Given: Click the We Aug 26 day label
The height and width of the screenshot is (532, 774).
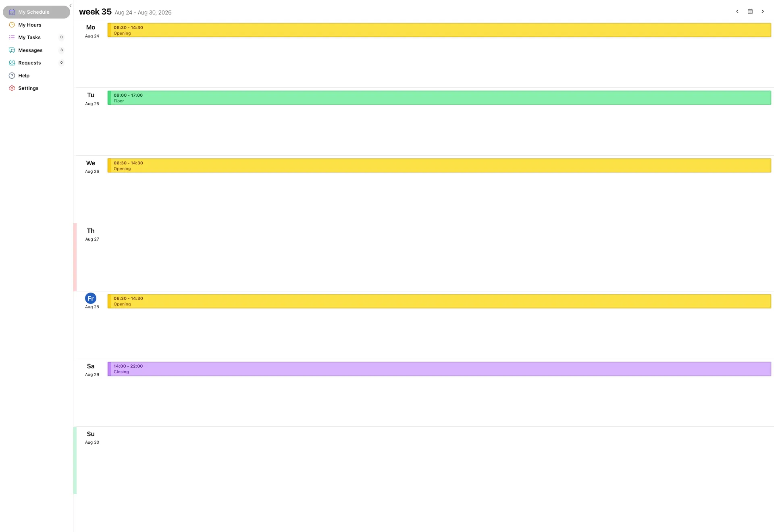Looking at the screenshot, I should tap(92, 167).
